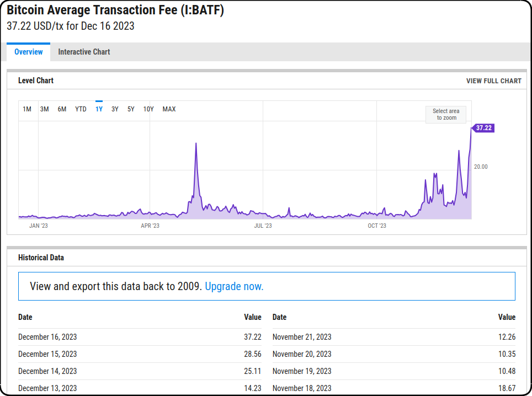Click the left Date column header
Image resolution: width=532 pixels, height=396 pixels.
pos(25,317)
